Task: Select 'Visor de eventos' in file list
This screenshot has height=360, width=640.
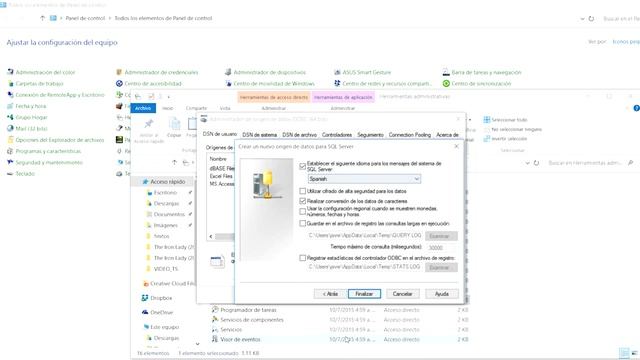Action: 240,339
